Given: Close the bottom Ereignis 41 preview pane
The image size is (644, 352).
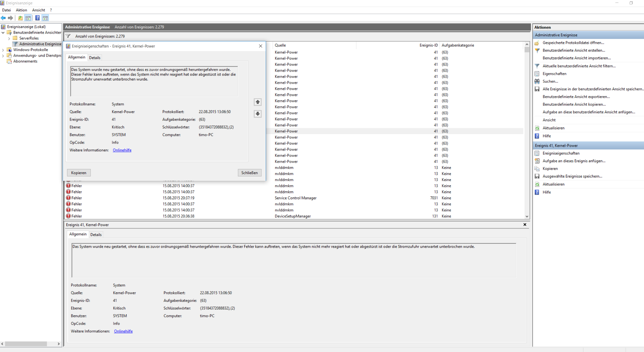Looking at the screenshot, I should [525, 225].
